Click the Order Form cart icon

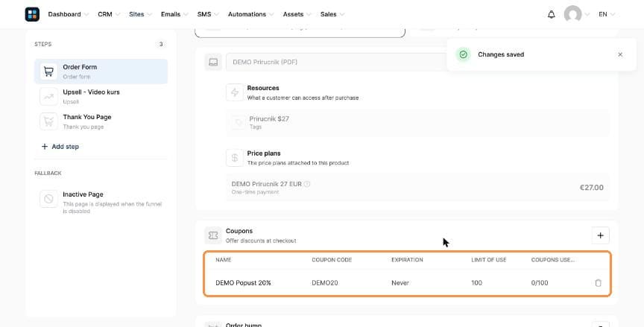[x=48, y=72]
